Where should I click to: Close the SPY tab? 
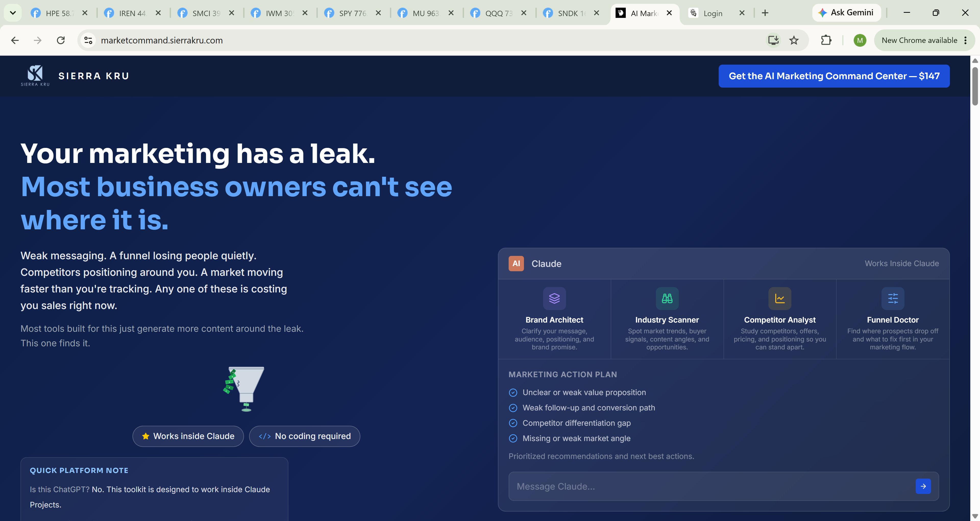click(378, 13)
